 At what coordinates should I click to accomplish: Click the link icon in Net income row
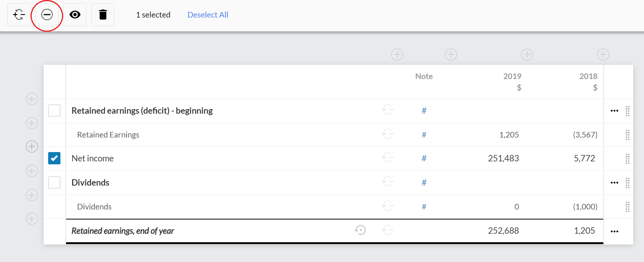click(388, 158)
